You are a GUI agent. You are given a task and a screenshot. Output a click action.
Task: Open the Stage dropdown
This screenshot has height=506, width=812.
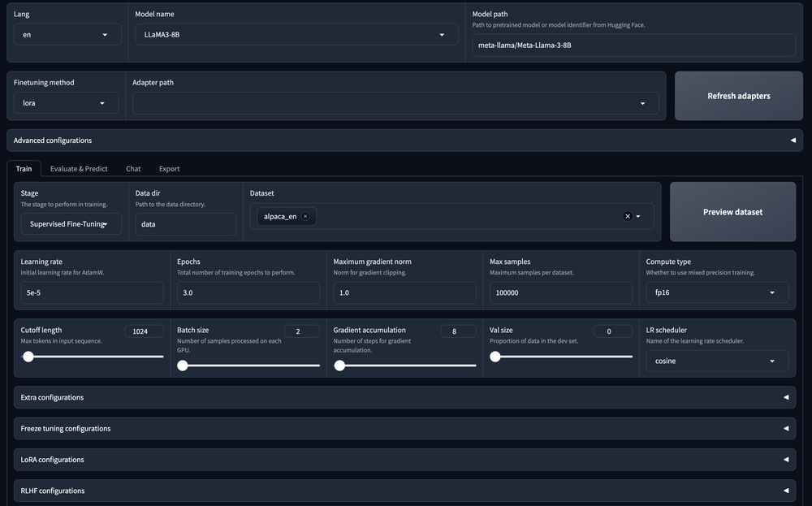pyautogui.click(x=71, y=223)
